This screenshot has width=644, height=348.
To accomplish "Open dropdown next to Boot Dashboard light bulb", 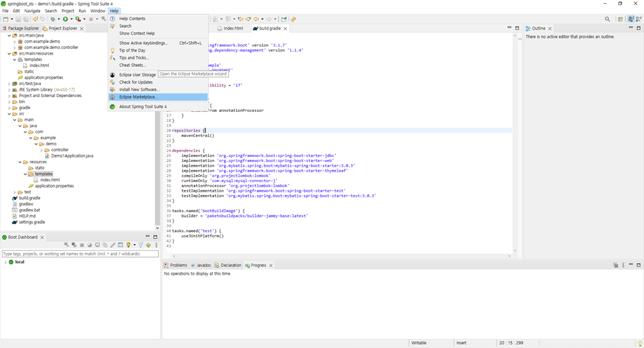I will tap(135, 245).
